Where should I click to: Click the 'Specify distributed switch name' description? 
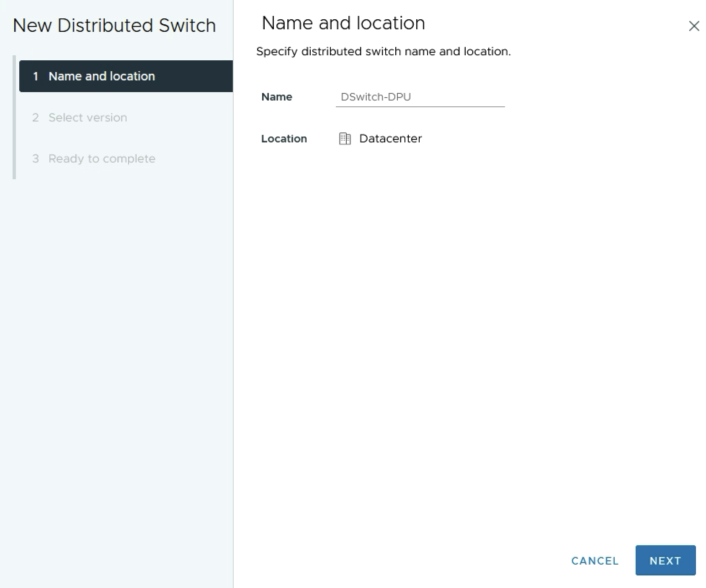[x=383, y=52]
